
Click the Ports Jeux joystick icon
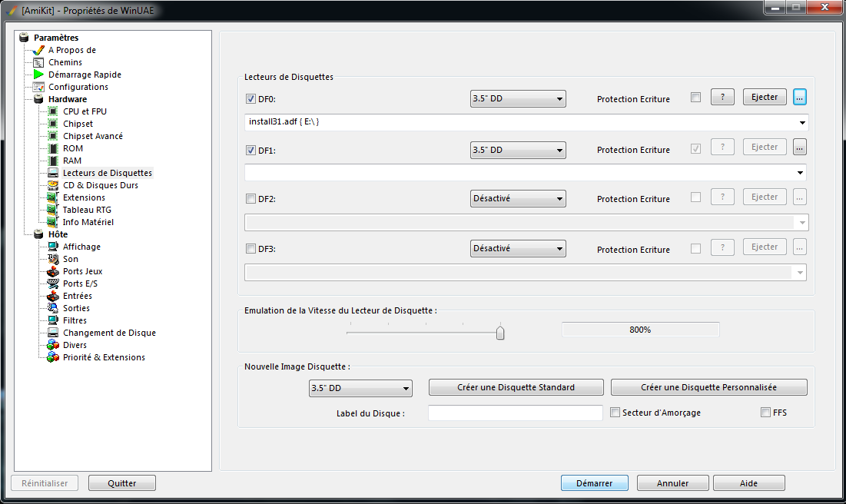click(x=53, y=271)
